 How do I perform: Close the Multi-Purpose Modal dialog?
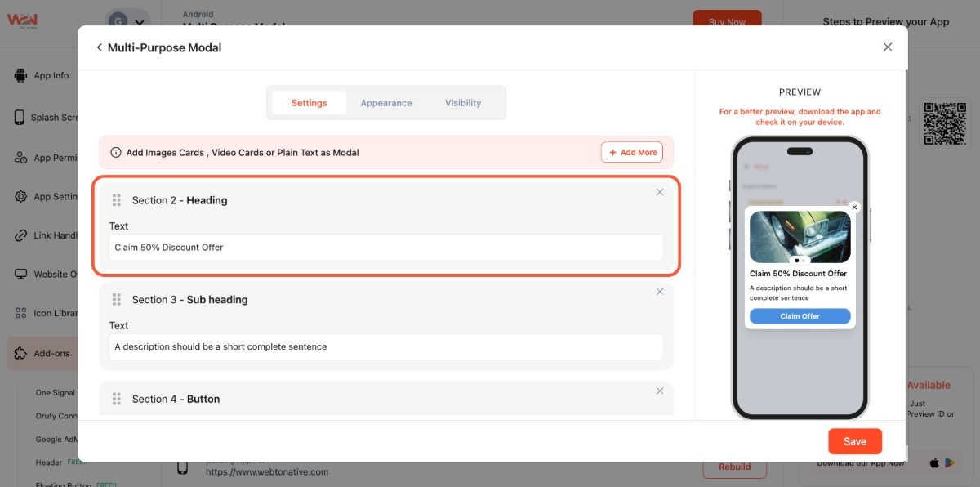point(888,47)
